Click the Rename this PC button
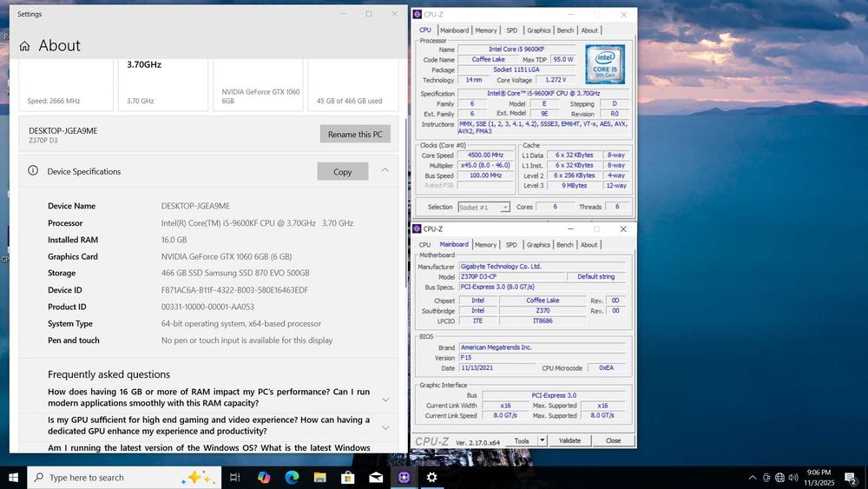Image resolution: width=868 pixels, height=489 pixels. pos(355,134)
